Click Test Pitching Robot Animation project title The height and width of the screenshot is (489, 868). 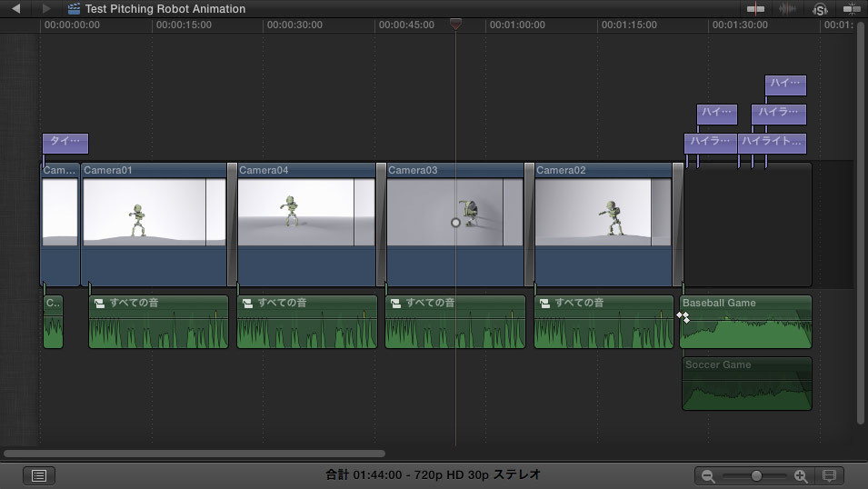click(165, 9)
